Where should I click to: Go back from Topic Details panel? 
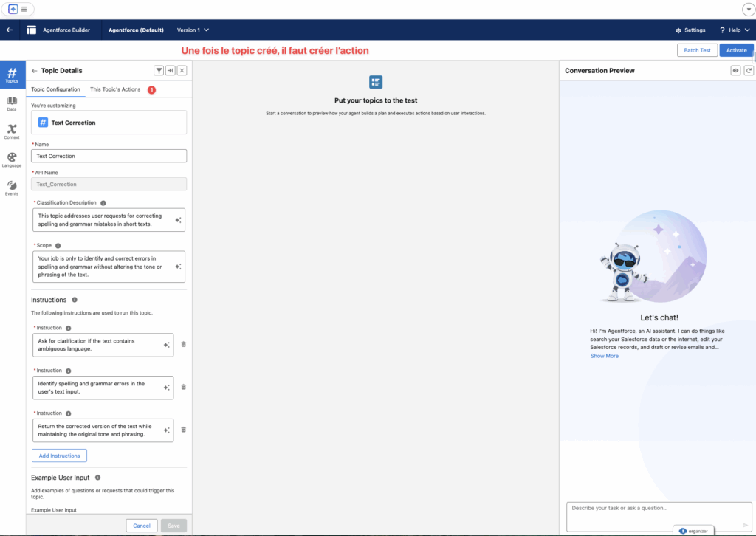[x=34, y=71]
